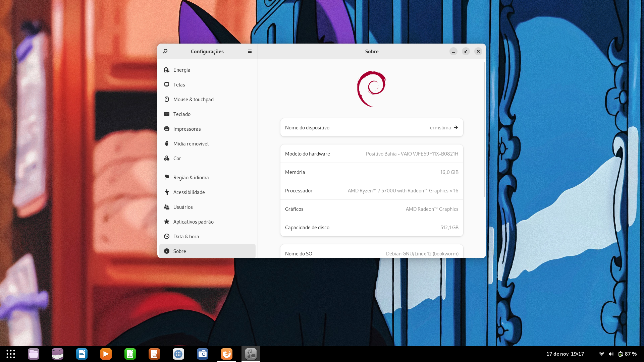Launch LibreOffice Calc from the taskbar
Image resolution: width=644 pixels, height=362 pixels.
pyautogui.click(x=130, y=354)
